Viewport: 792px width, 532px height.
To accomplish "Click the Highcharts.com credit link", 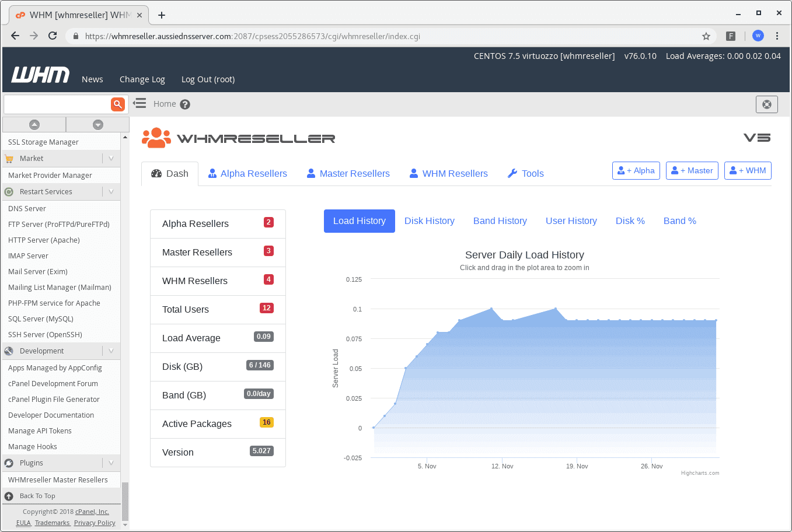I will click(x=700, y=473).
